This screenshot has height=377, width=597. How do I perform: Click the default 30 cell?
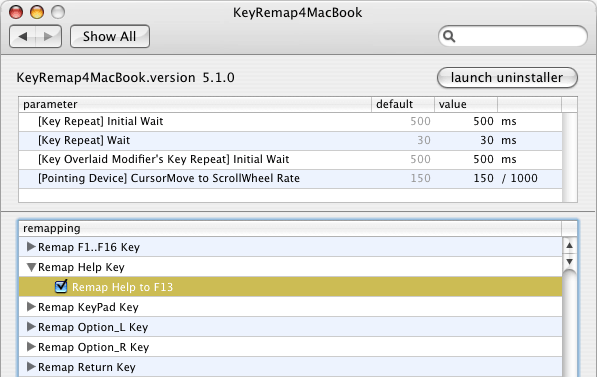coord(424,141)
